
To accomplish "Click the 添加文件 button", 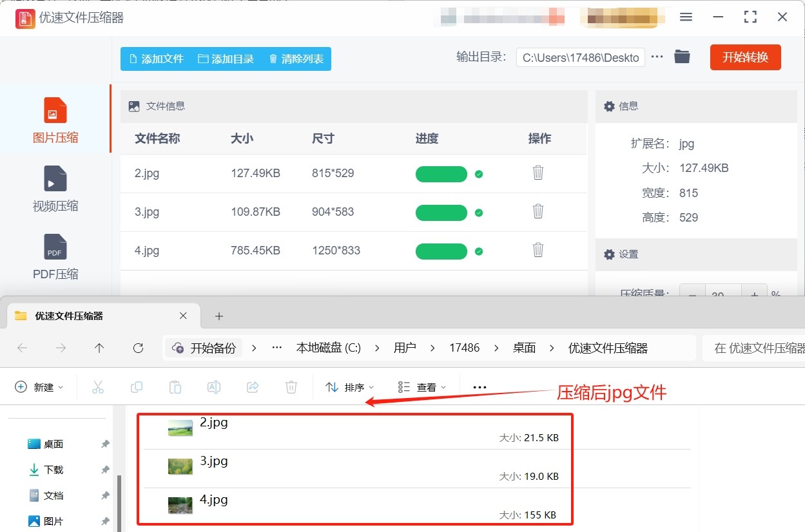I will (x=157, y=59).
